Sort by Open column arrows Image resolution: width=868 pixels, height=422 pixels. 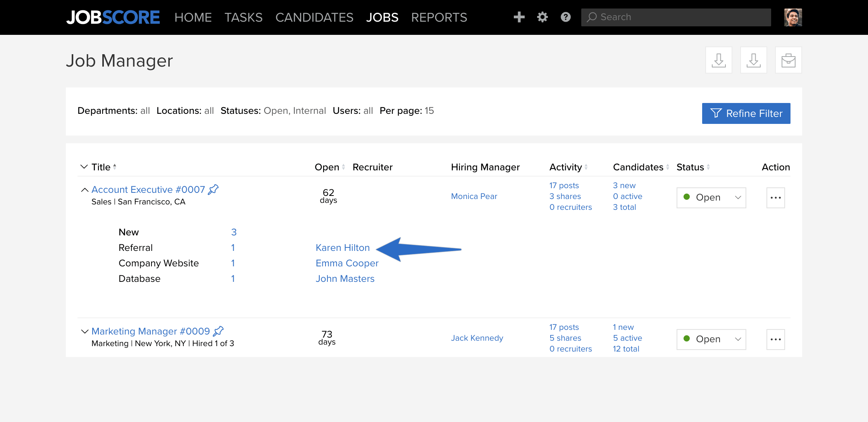tap(343, 167)
